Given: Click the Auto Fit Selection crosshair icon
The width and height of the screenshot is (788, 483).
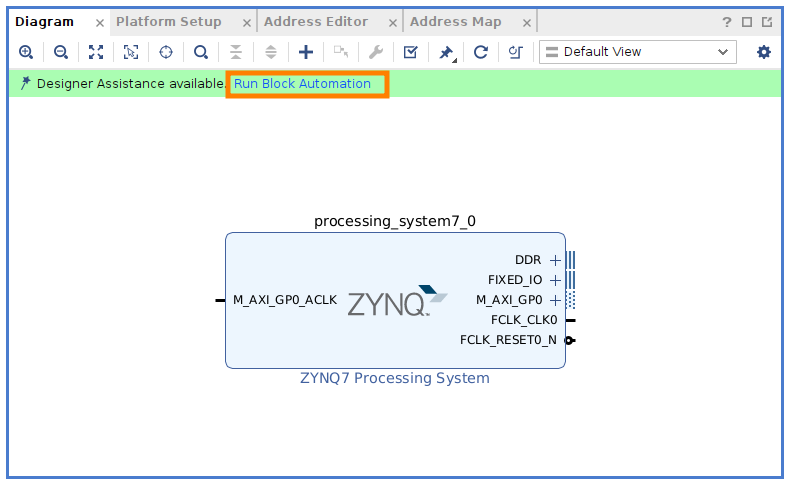Looking at the screenshot, I should pos(166,52).
